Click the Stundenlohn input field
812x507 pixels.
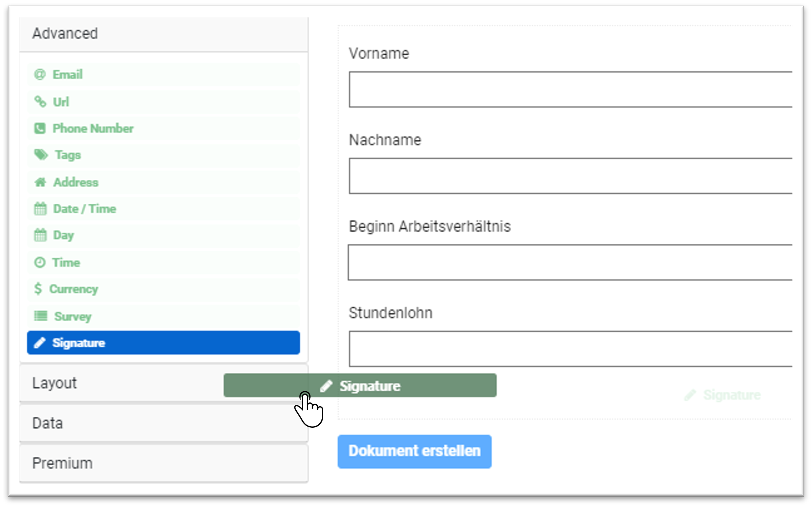pyautogui.click(x=570, y=349)
